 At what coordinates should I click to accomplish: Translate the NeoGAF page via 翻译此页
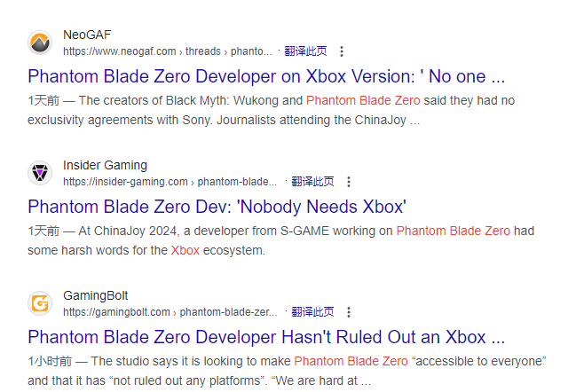305,51
